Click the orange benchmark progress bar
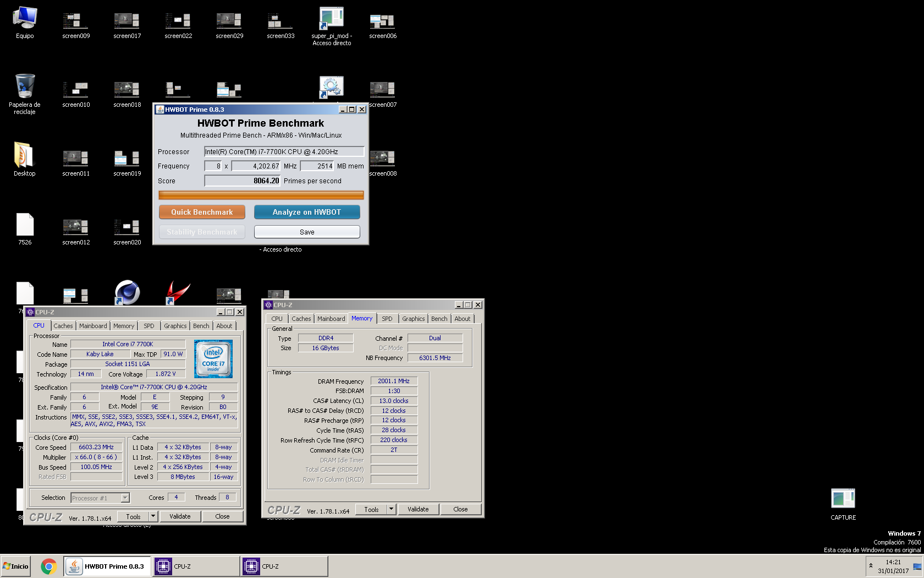Viewport: 924px width, 578px height. pos(261,195)
